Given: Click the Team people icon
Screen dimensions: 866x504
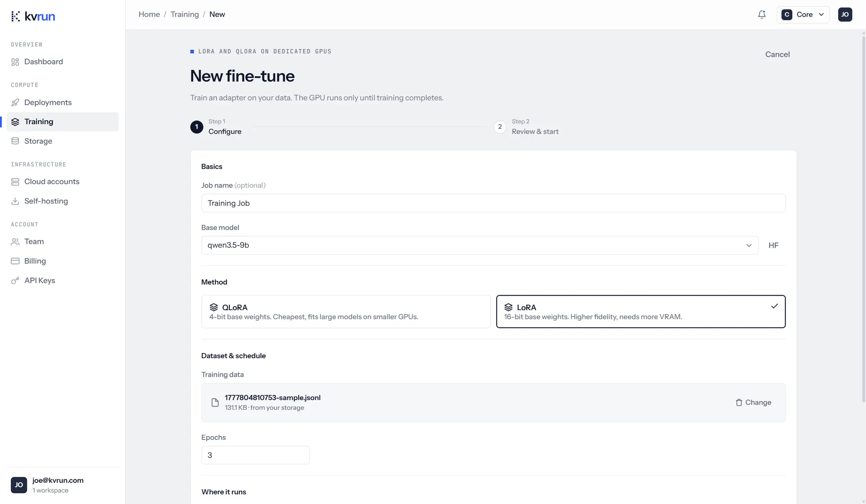Looking at the screenshot, I should point(15,242).
